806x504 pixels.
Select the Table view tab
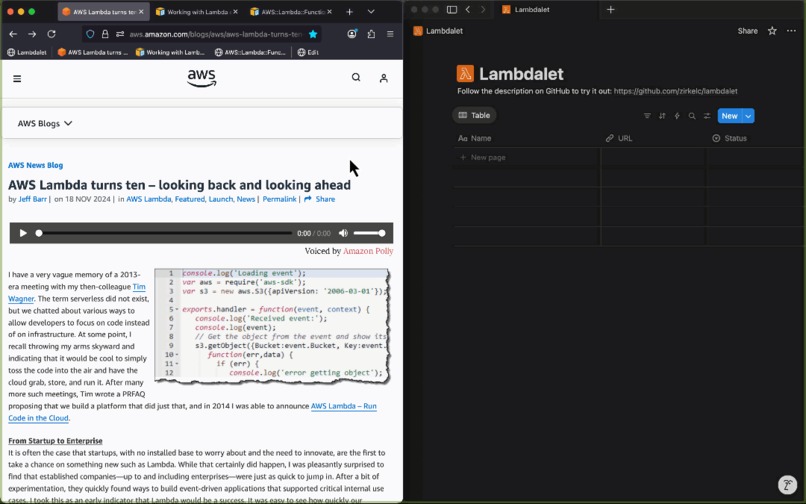coord(474,115)
